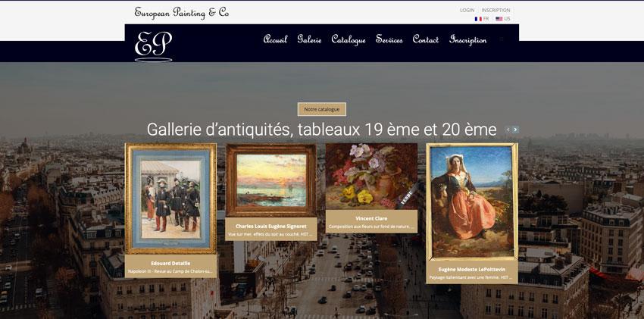Click the Vincent Clare caption name
644x319 pixels.
coord(371,218)
